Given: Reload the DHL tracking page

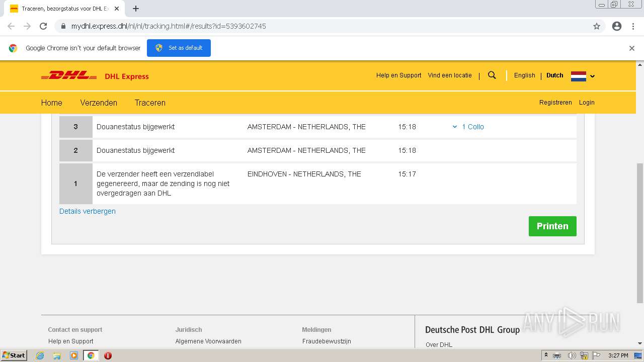Looking at the screenshot, I should click(x=43, y=26).
